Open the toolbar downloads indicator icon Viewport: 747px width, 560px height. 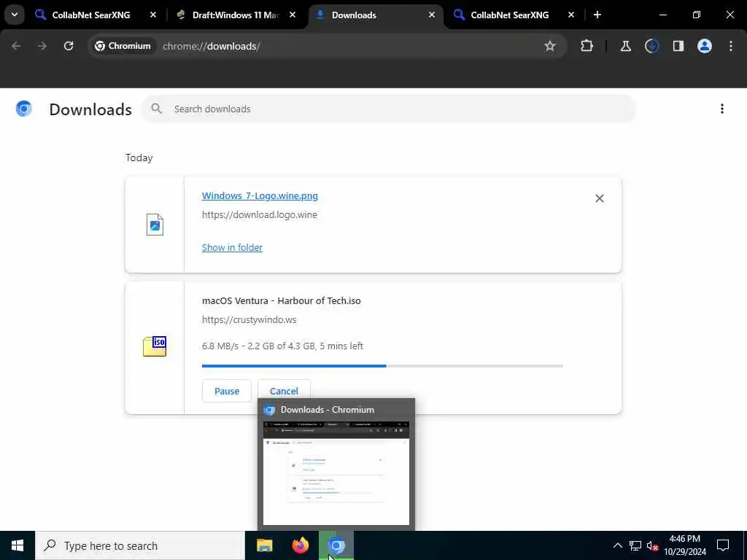pos(651,46)
